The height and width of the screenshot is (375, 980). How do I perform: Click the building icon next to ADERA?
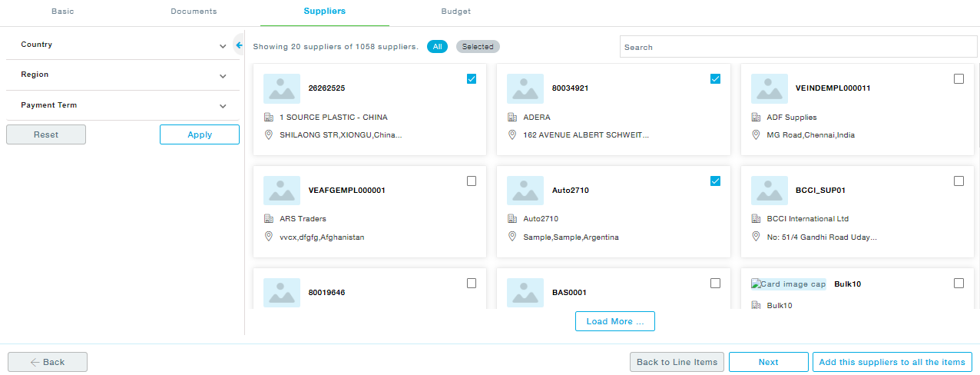[512, 118]
